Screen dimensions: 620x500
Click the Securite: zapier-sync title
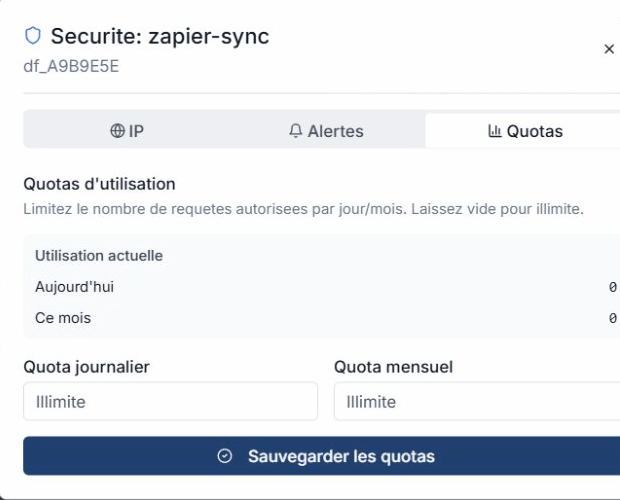coord(160,37)
